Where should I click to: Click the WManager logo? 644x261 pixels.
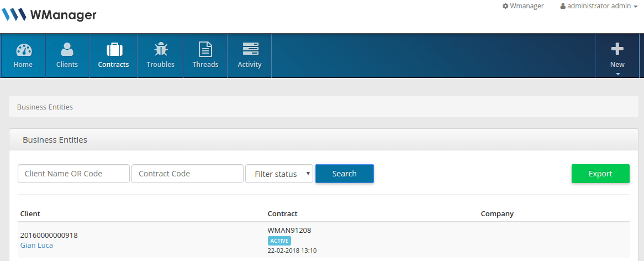click(49, 15)
